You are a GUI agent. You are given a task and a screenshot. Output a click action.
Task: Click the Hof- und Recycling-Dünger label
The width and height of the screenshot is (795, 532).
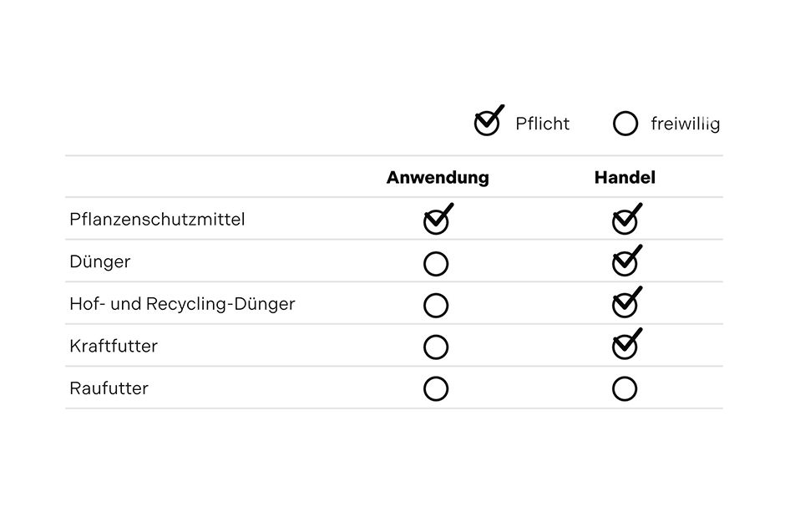point(182,304)
